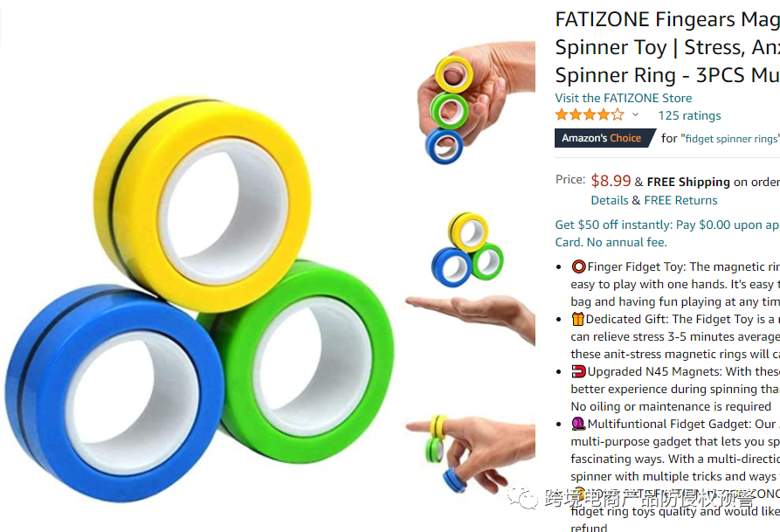780x532 pixels.
Task: Click the FATIZONE Fingears product title
Action: [x=667, y=47]
